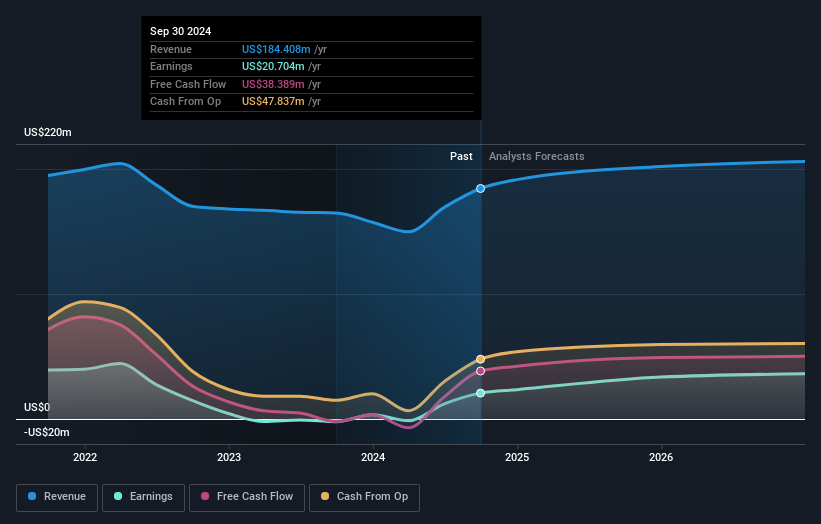The image size is (821, 524).
Task: Click the US$184.408m revenue value
Action: click(276, 49)
